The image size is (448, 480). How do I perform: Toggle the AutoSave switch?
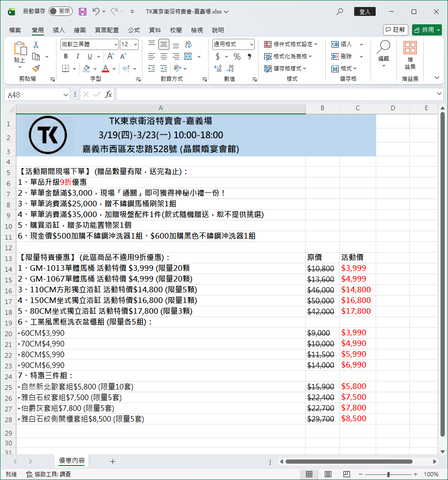coord(61,11)
